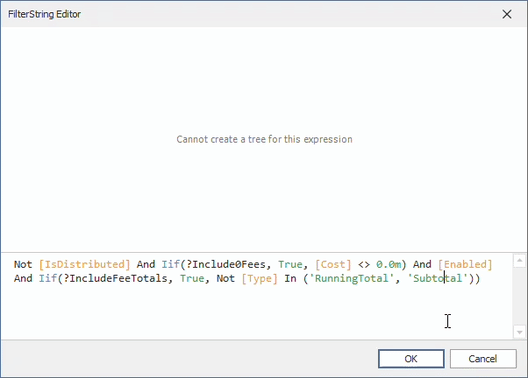Click the [Enabled] field token
Screen dimensions: 528x378
tap(465, 264)
